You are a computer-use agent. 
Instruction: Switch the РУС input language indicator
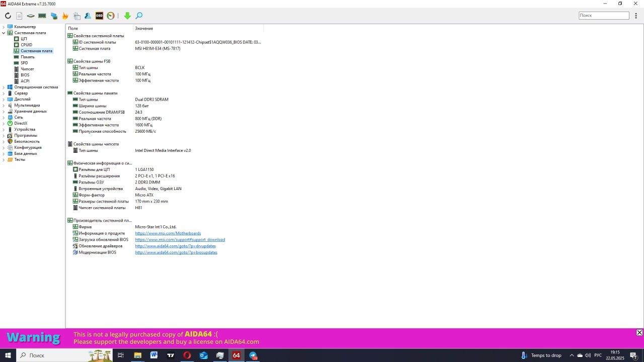pos(598,355)
